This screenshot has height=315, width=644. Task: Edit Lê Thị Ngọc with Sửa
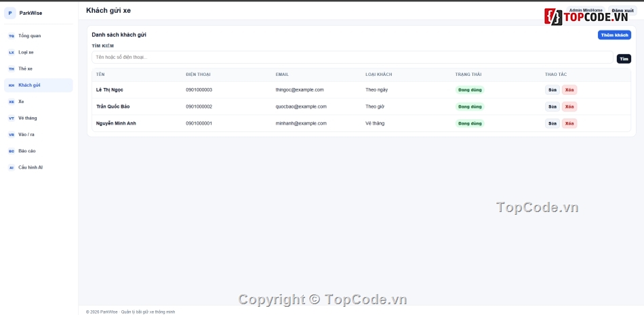click(x=552, y=90)
